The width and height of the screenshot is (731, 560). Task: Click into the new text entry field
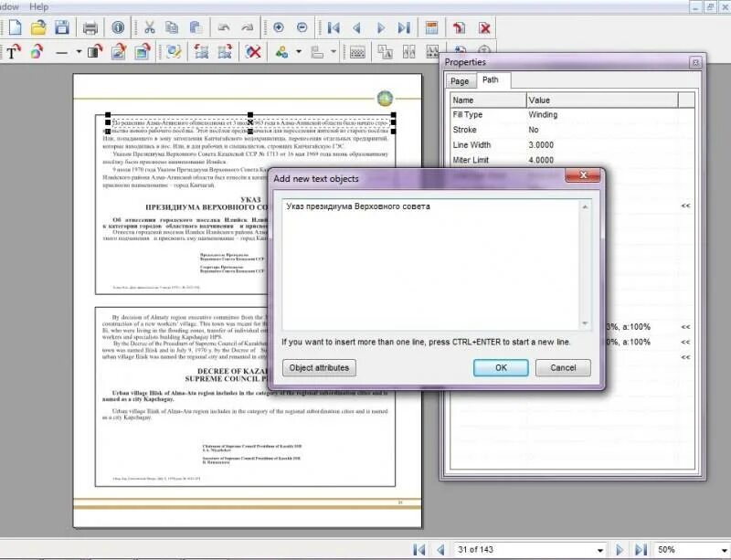pos(430,265)
